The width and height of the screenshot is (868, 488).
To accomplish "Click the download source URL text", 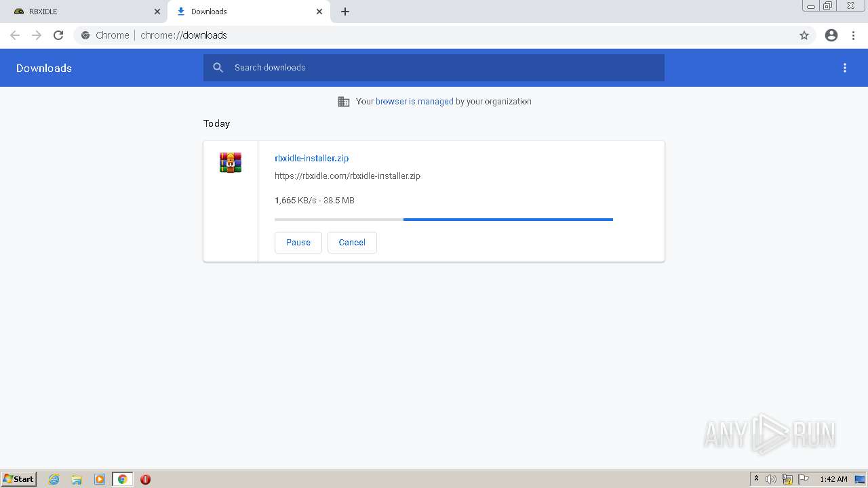I will click(347, 176).
